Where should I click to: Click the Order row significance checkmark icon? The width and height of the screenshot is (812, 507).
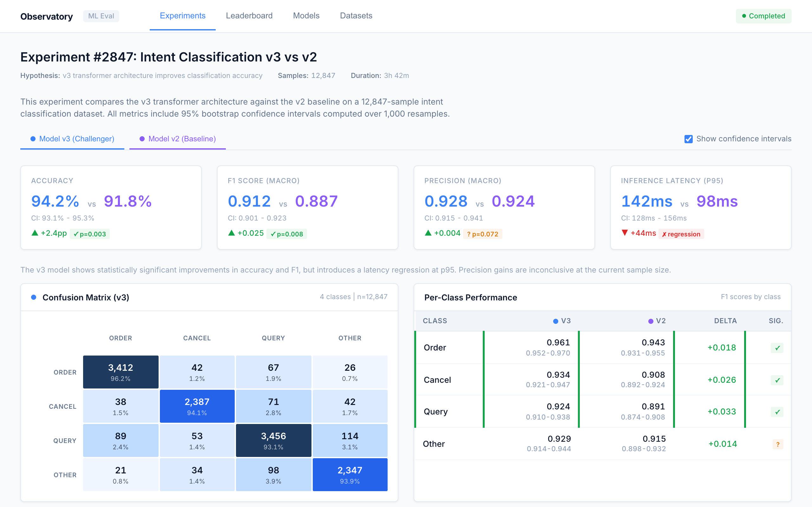tap(777, 348)
